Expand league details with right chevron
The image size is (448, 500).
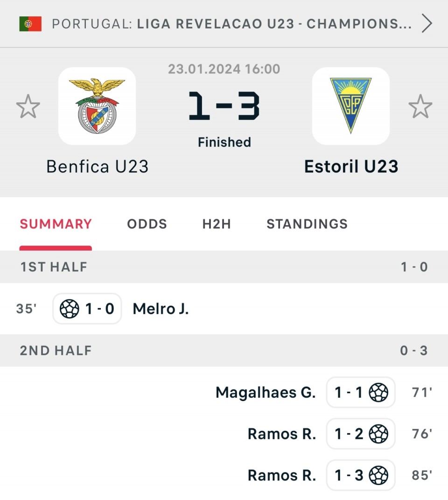tap(427, 23)
